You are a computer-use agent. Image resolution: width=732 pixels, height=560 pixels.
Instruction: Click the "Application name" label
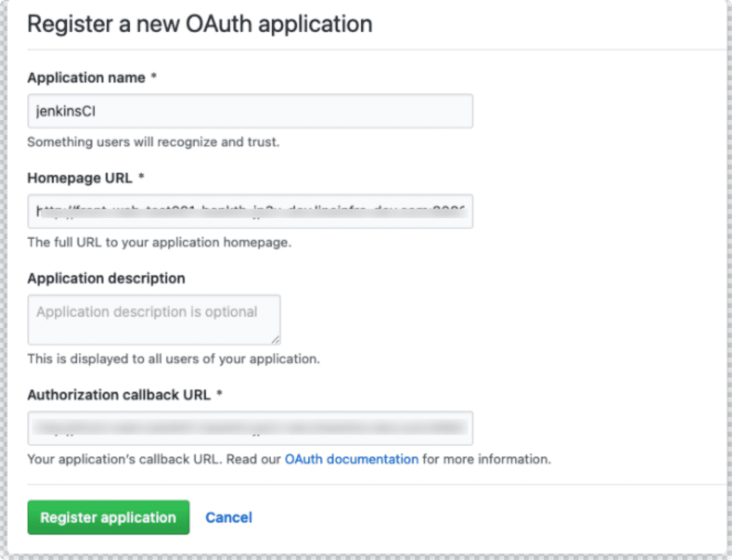coord(86,78)
